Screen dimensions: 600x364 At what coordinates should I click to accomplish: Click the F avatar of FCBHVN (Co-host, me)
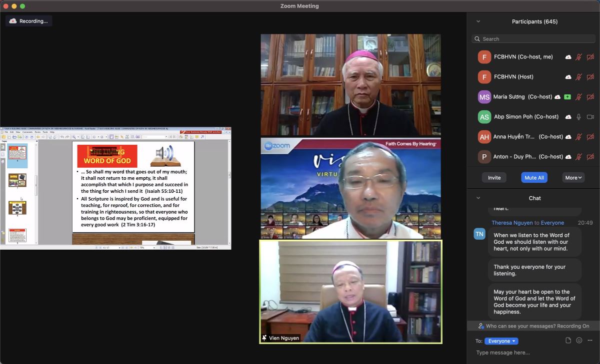[484, 57]
